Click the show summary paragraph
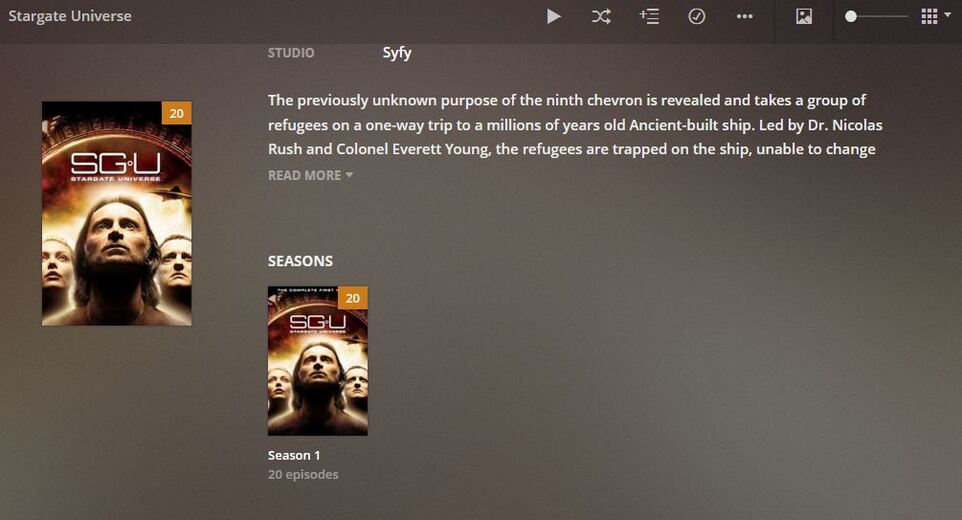 575,125
